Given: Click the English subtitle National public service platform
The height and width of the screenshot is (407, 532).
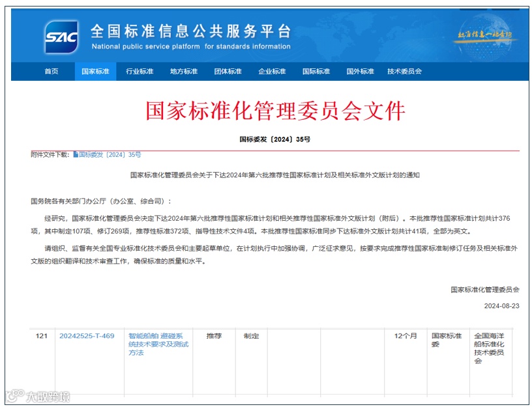Looking at the screenshot, I should [191, 46].
